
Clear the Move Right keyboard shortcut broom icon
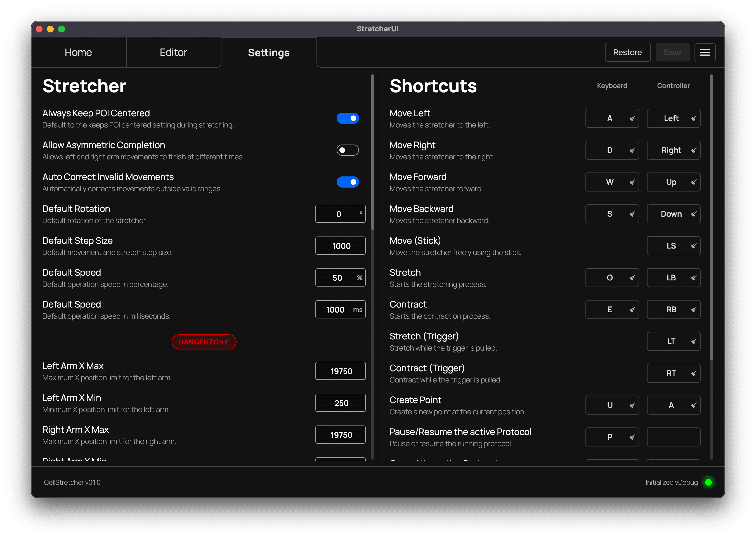[632, 150]
